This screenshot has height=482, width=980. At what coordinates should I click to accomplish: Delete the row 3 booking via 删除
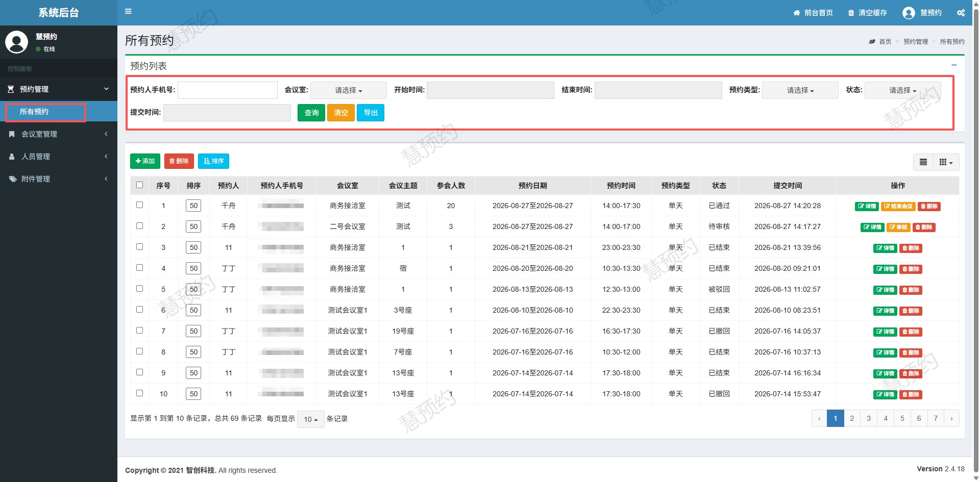point(911,248)
